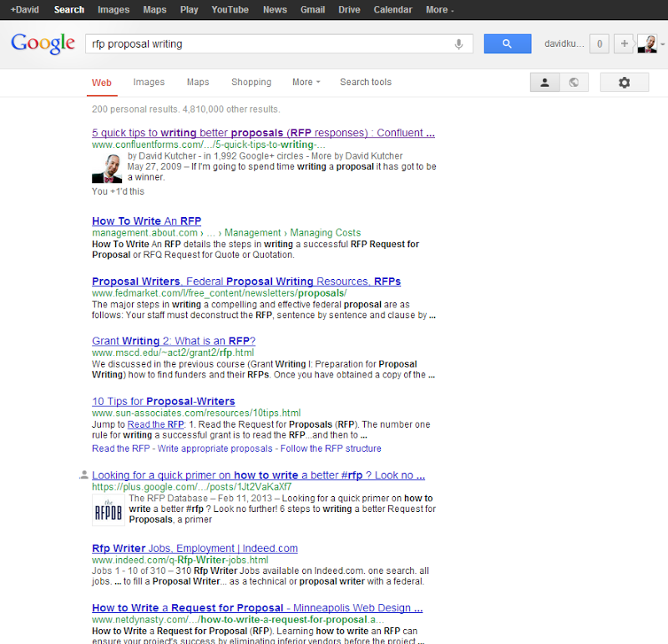The height and width of the screenshot is (644, 668).
Task: Open the settings gear options
Action: pos(624,82)
